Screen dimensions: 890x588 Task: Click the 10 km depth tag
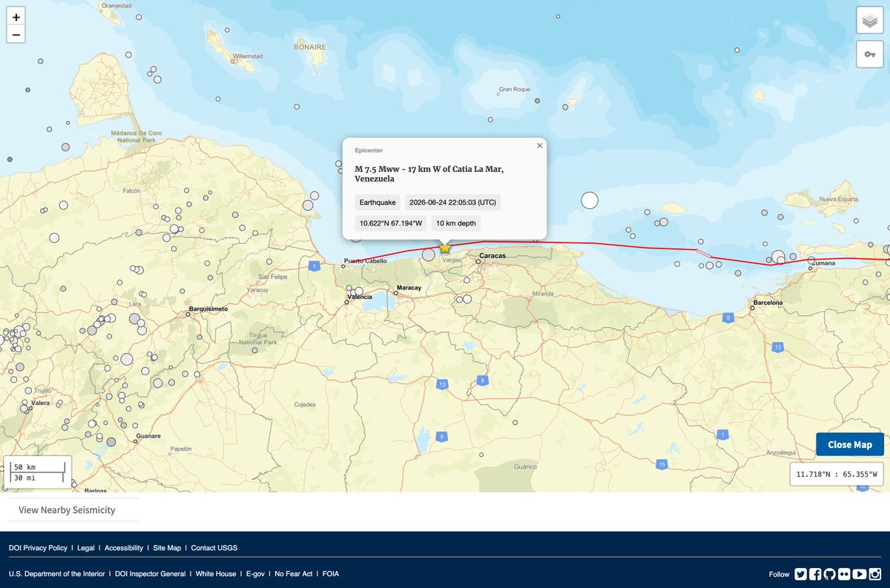pos(456,223)
